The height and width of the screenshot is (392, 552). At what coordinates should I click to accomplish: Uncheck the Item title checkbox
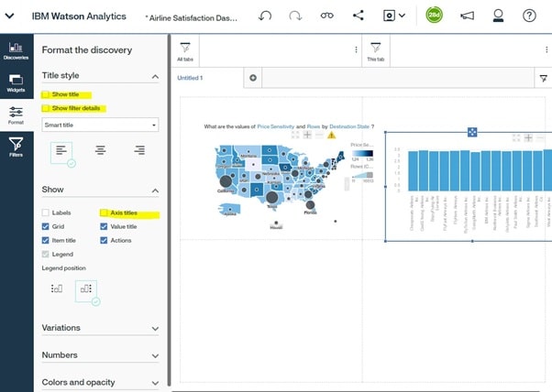[x=46, y=241]
